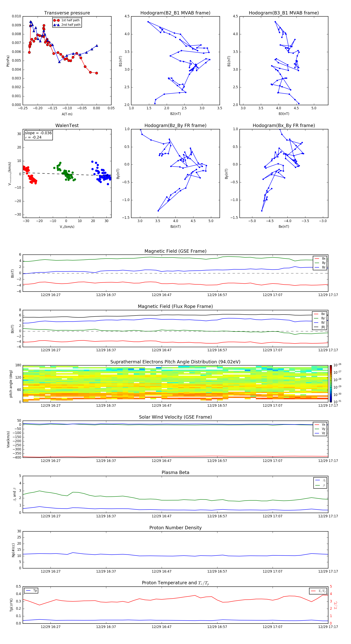Click the "V_remaining(km/s)" y-axis label
351x644 pixels.
10,173
